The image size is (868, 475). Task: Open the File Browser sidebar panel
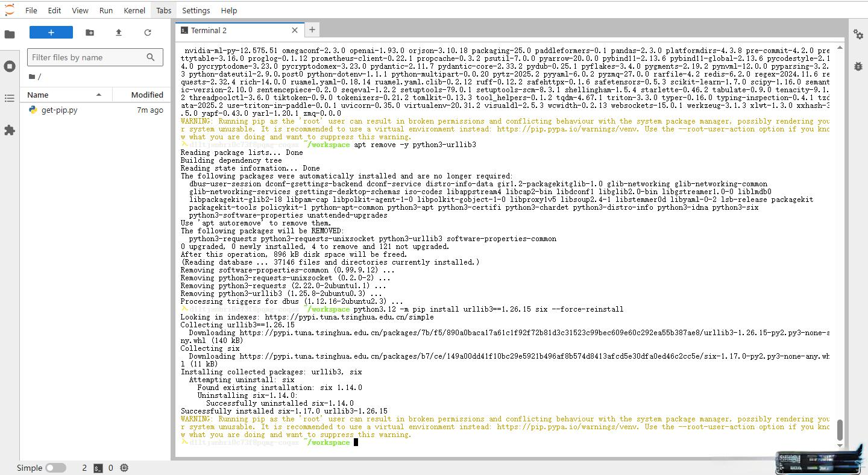coord(10,34)
